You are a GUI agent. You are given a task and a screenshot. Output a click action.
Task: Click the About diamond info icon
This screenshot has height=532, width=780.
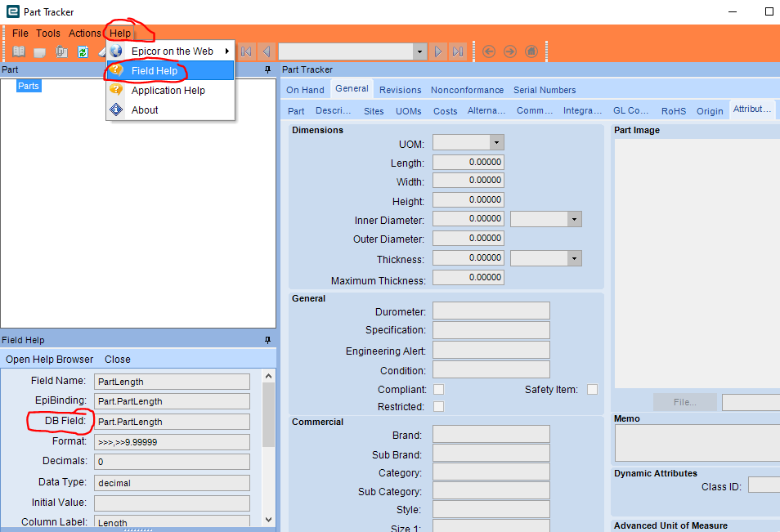[x=116, y=110]
